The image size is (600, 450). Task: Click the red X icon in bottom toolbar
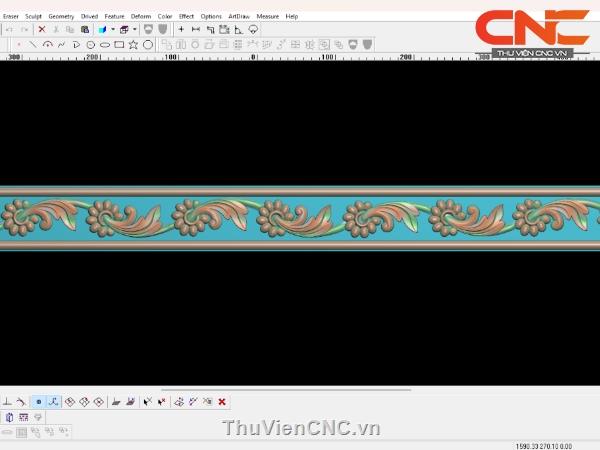[222, 402]
